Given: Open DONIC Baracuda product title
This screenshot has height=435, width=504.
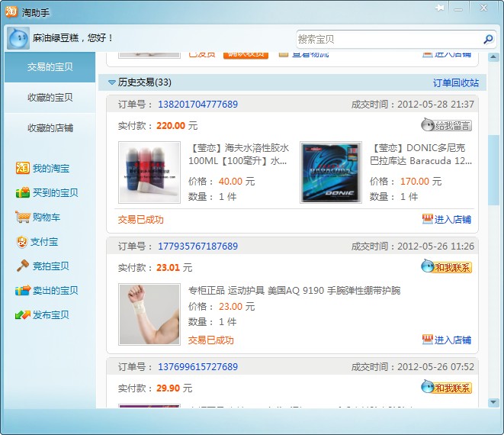Looking at the screenshot, I should pos(420,154).
